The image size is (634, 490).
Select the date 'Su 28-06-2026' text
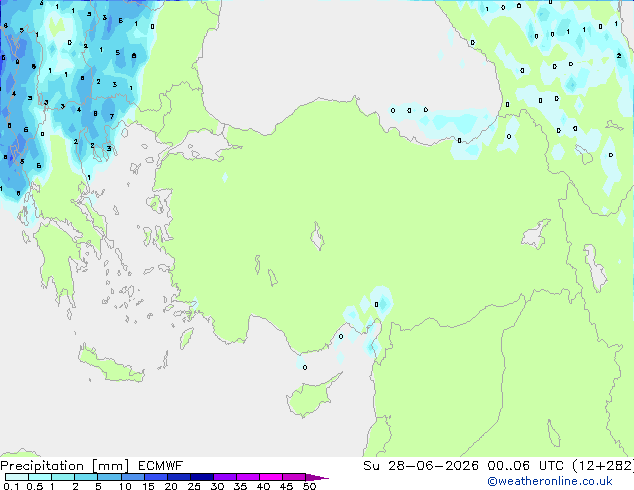[421, 466]
